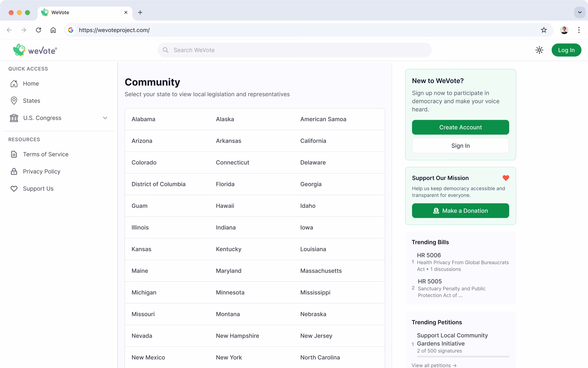Image resolution: width=588 pixels, height=368 pixels.
Task: Select Massachusetts from the state list
Action: click(321, 271)
